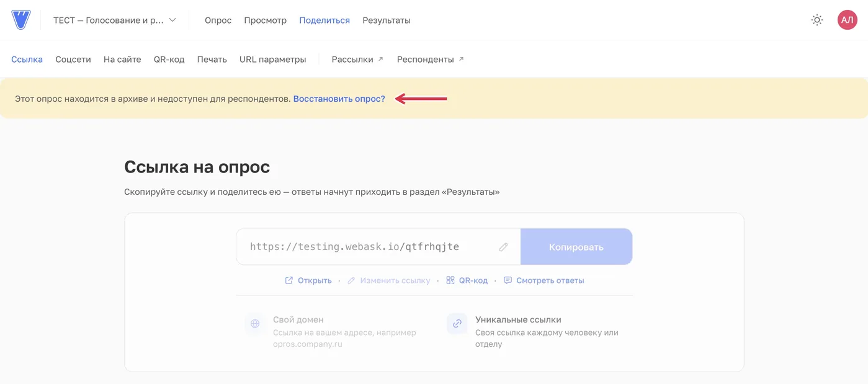Click the Свой домен option title
The width and height of the screenshot is (868, 384).
[x=298, y=319]
